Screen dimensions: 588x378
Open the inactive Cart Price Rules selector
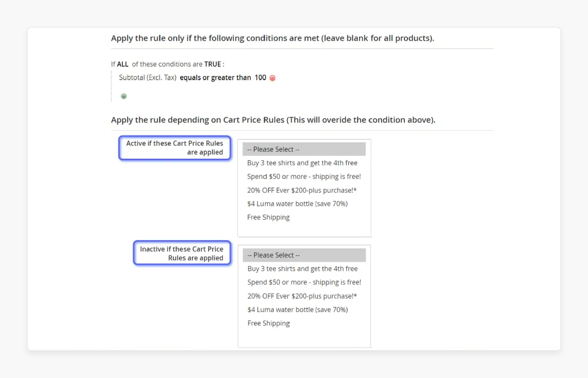305,254
